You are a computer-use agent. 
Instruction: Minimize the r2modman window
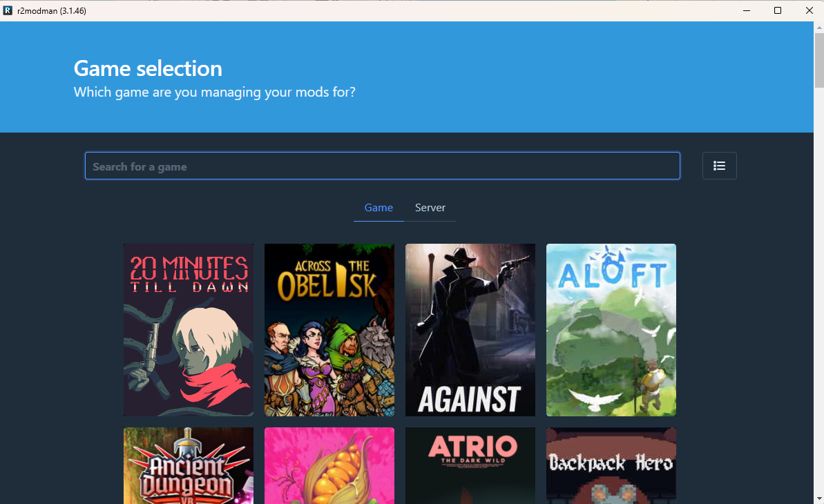[x=746, y=10]
